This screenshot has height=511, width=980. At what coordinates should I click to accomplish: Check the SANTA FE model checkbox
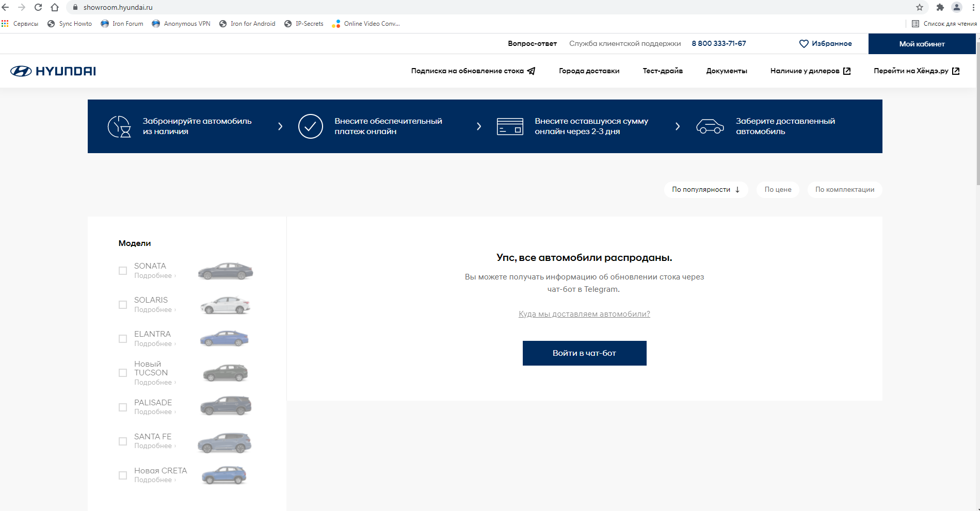123,441
